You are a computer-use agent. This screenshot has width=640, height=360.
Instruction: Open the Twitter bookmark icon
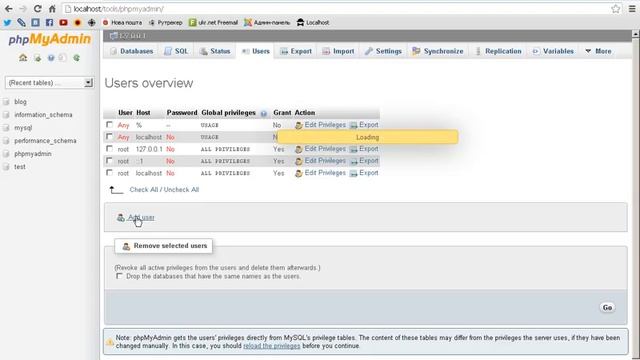(7, 22)
